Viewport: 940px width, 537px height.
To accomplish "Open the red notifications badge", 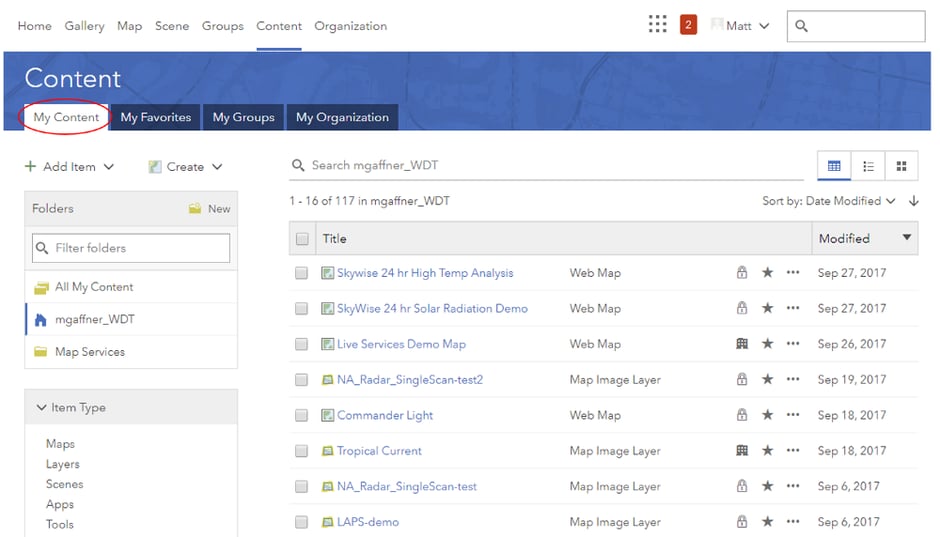I will pyautogui.click(x=688, y=25).
